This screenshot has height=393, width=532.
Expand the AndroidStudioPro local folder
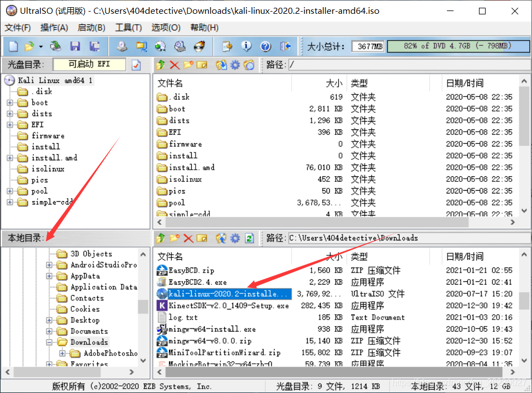[x=49, y=265]
